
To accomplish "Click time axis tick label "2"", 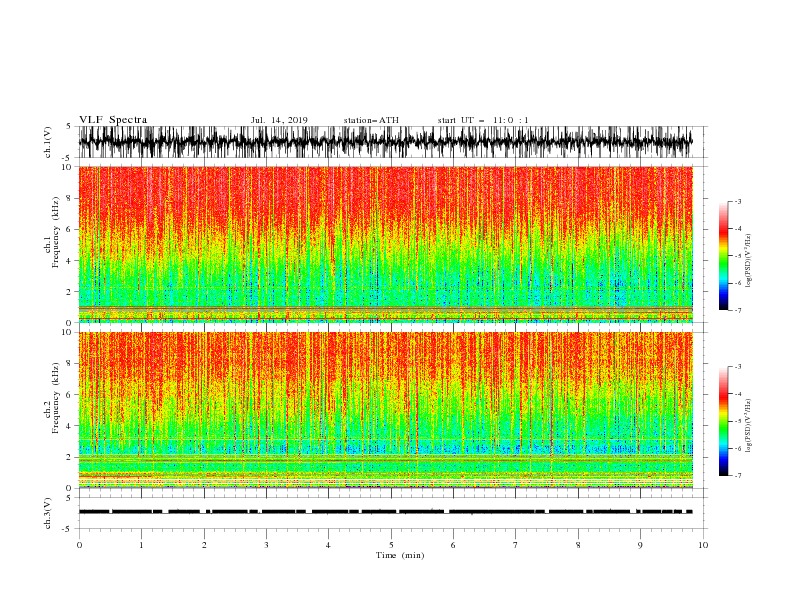I will [x=204, y=545].
